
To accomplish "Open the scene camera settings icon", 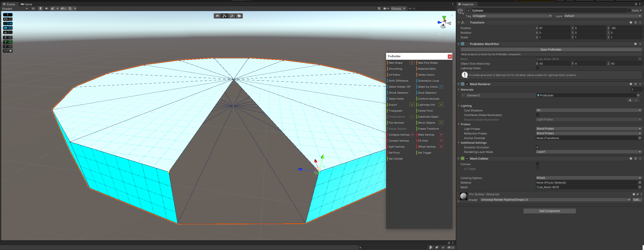I will pyautogui.click(x=385, y=9).
